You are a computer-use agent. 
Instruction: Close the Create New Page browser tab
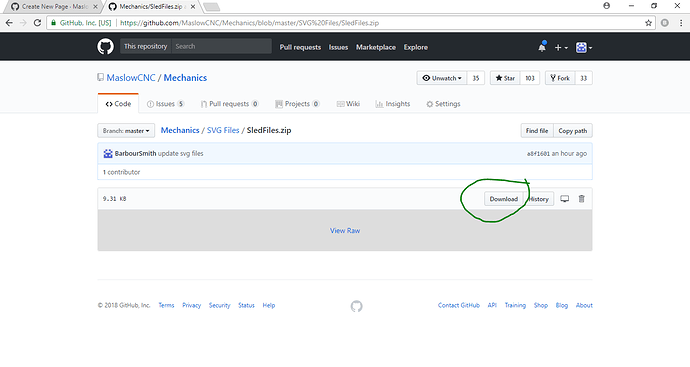95,7
